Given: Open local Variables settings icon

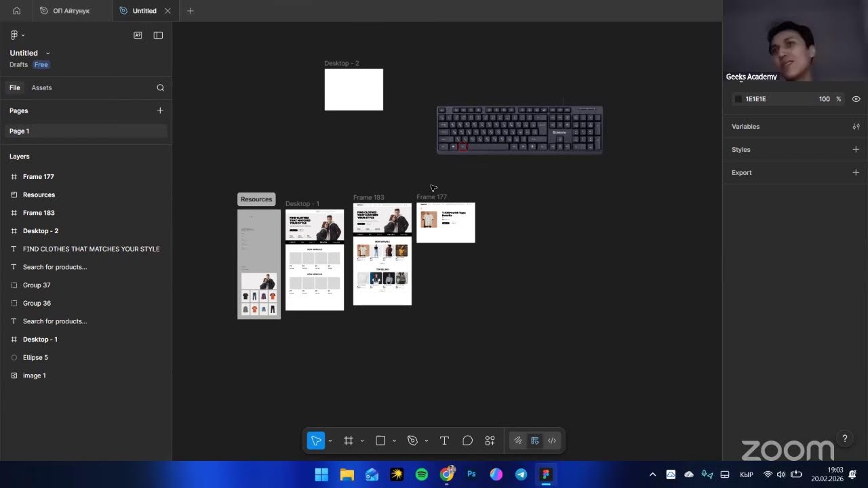Looking at the screenshot, I should (x=856, y=127).
